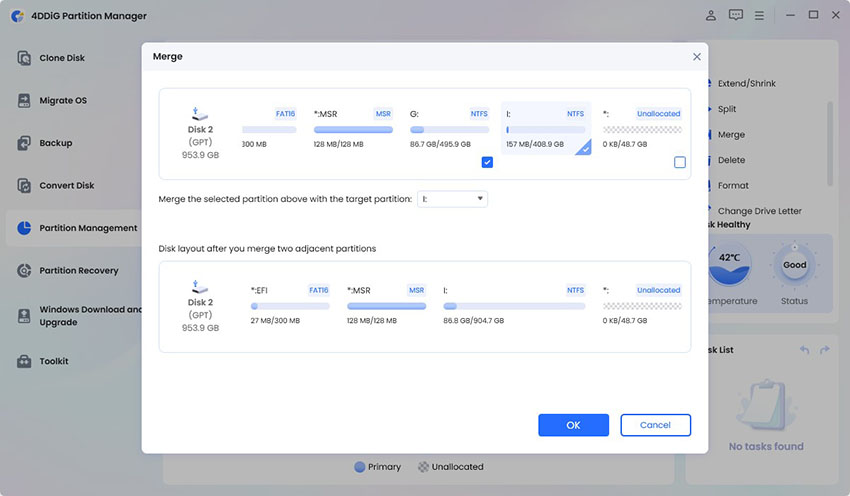Click the Good status gauge

click(x=794, y=265)
